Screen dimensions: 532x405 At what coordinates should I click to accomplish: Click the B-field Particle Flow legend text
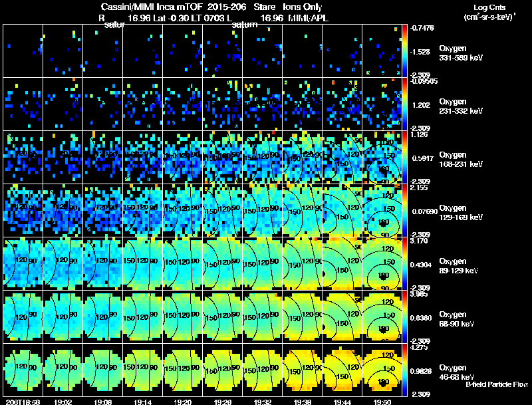pyautogui.click(x=496, y=384)
